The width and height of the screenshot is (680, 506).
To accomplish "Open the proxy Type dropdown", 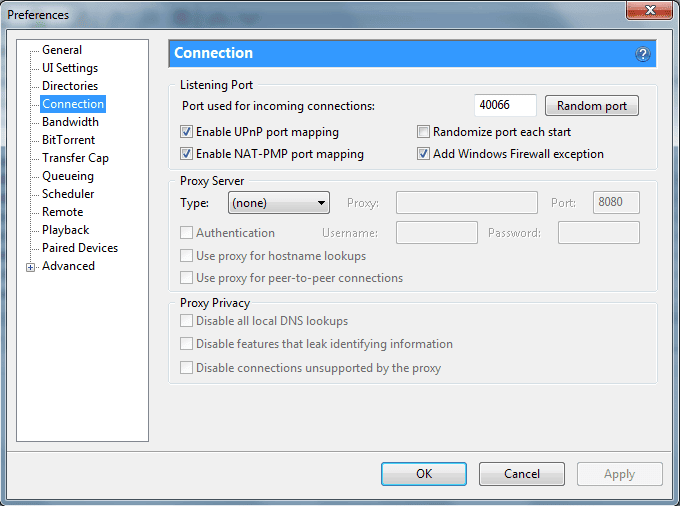I will click(279, 202).
